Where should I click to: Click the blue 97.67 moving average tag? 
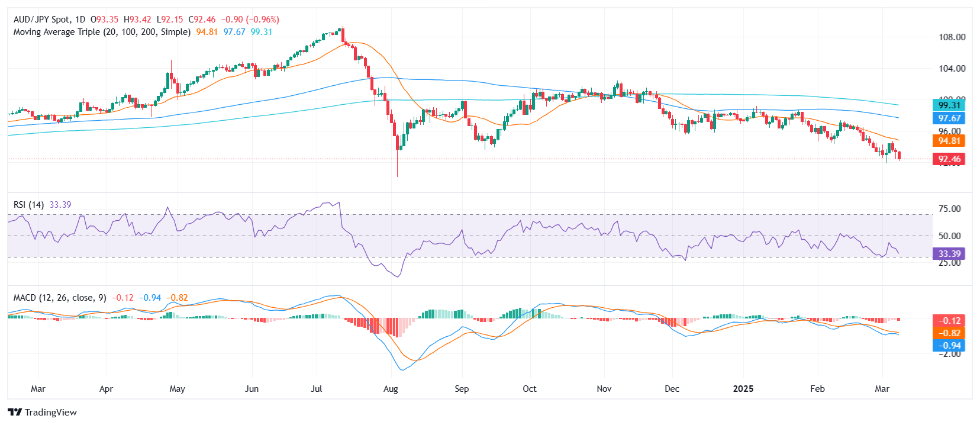click(x=949, y=118)
